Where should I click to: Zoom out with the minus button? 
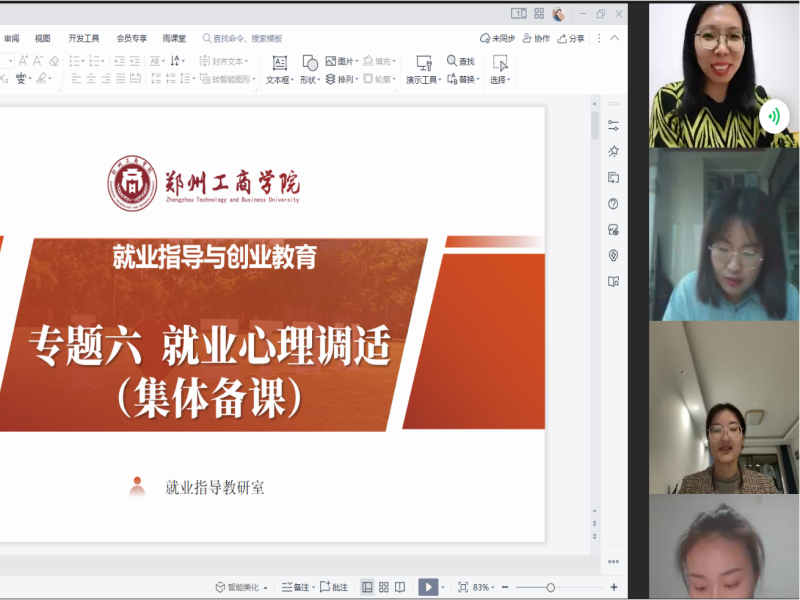click(x=505, y=587)
